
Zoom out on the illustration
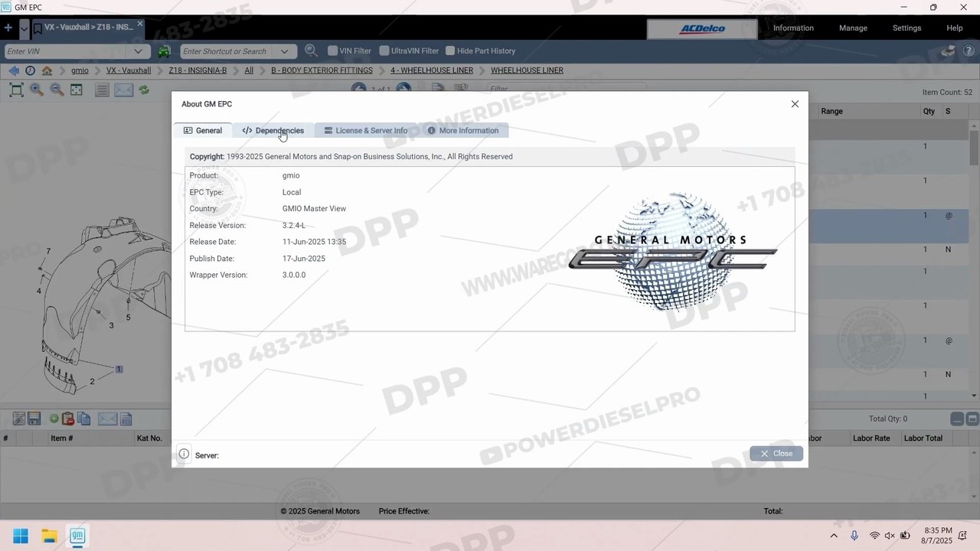[57, 90]
